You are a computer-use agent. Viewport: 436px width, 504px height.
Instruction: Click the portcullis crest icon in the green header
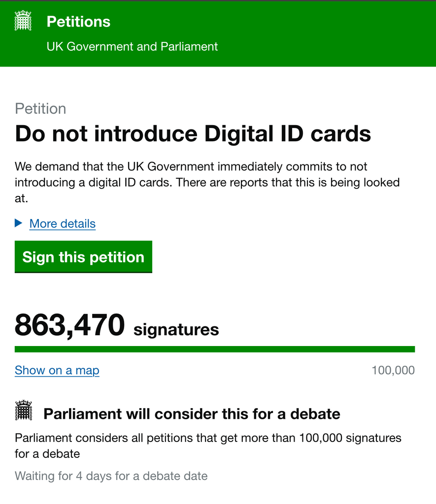[23, 22]
